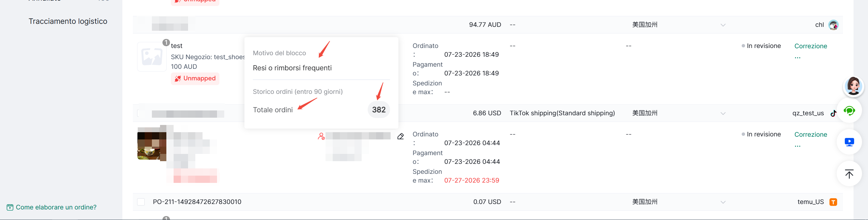Click the Unmapped tag under test product
The height and width of the screenshot is (220, 868).
point(195,79)
